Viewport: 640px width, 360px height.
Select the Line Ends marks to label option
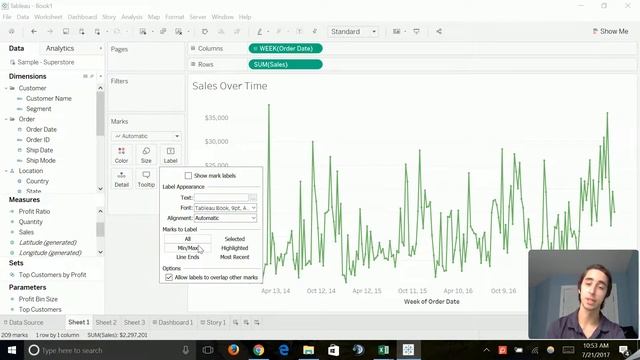[187, 257]
